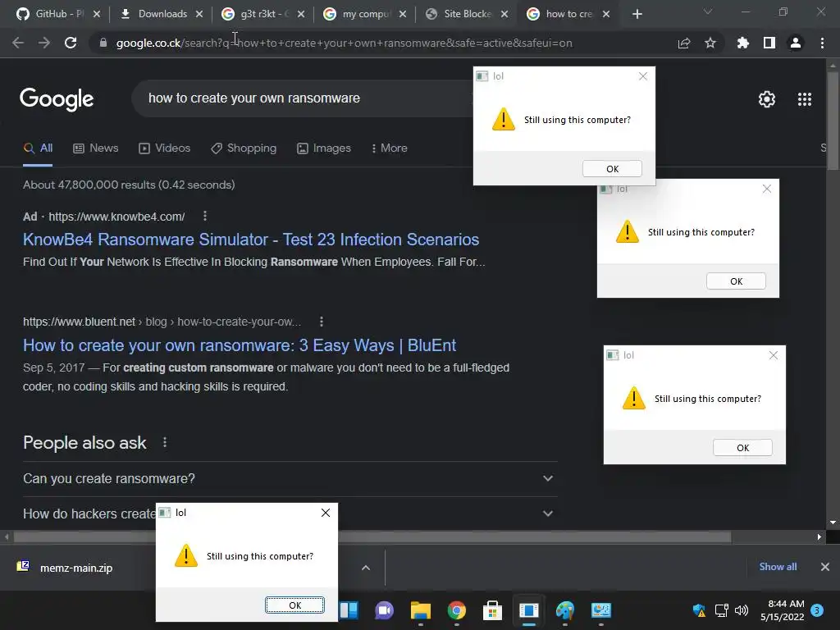Select the All search filter
The image size is (840, 630).
[x=38, y=148]
